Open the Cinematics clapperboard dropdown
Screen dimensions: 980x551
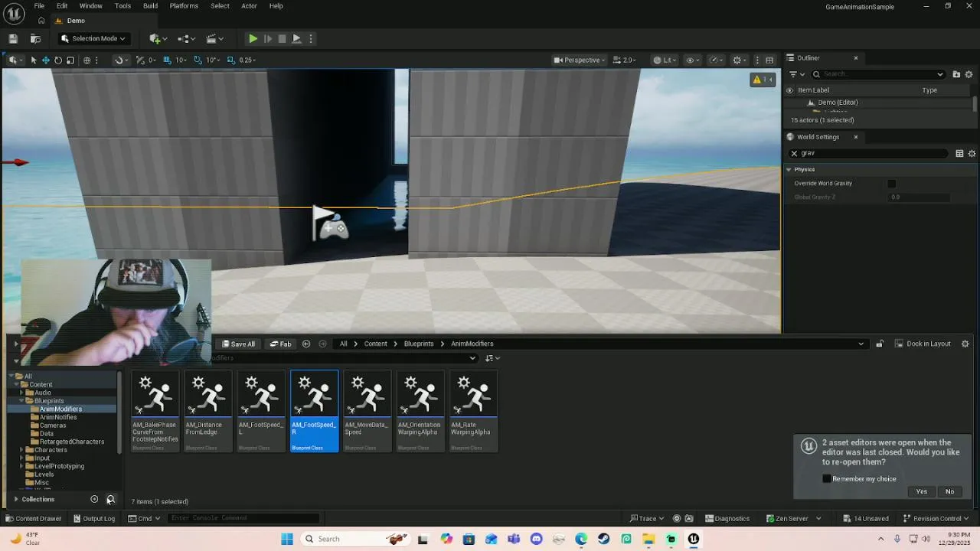(x=214, y=38)
